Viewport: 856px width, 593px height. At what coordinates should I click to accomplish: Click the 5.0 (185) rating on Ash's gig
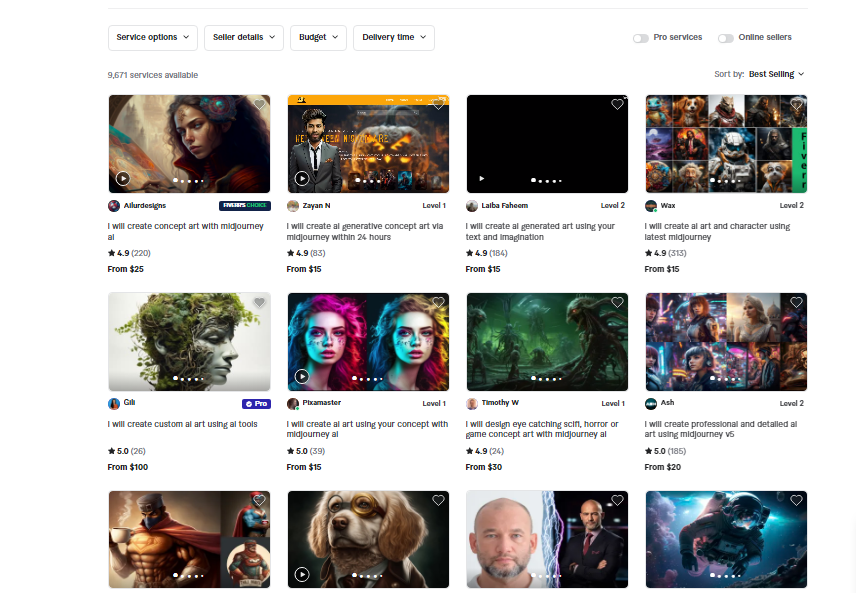point(665,452)
